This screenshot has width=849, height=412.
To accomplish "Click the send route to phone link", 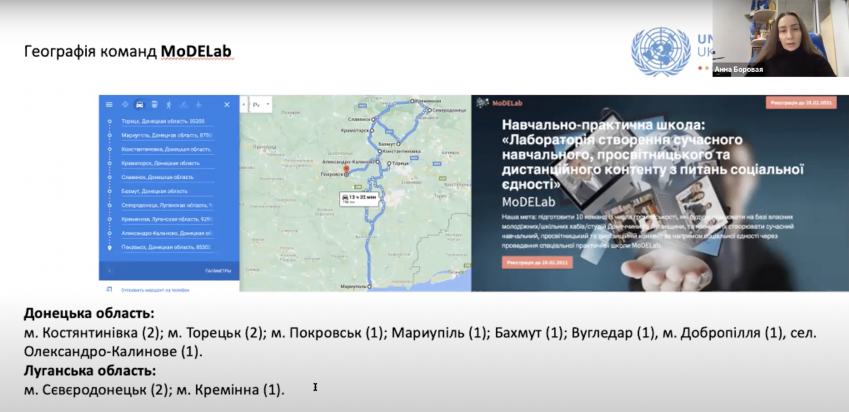I will click(155, 290).
